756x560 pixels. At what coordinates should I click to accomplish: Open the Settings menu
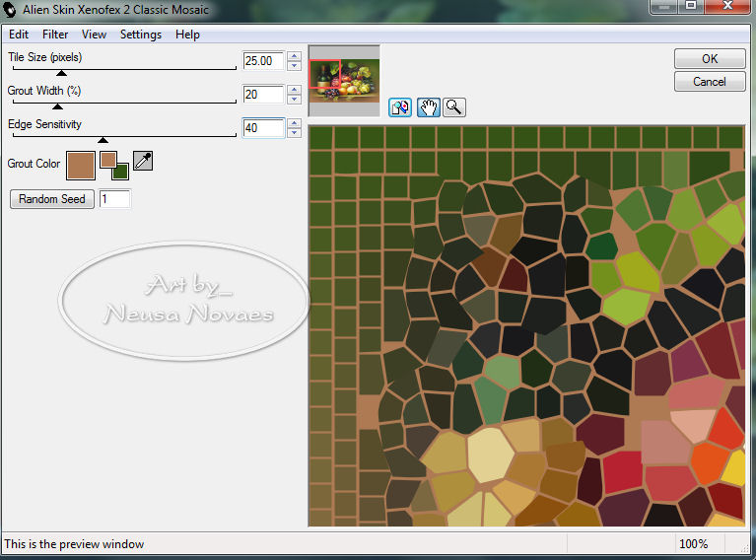coord(140,35)
